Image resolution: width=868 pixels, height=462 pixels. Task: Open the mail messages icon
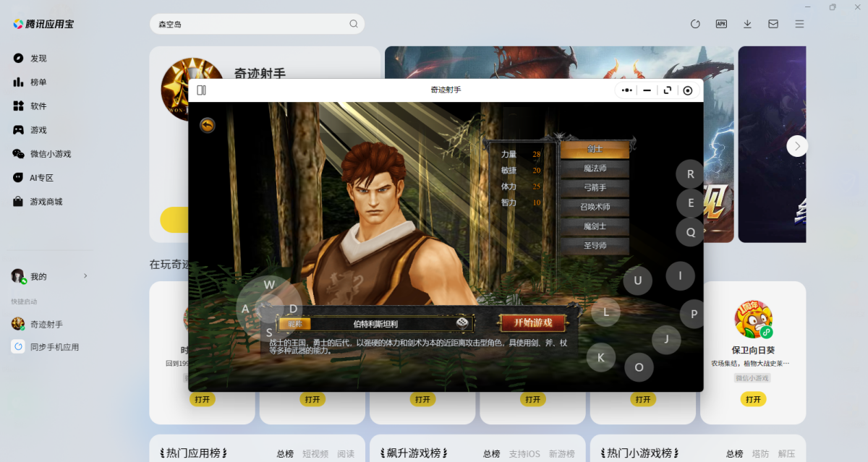tap(773, 24)
